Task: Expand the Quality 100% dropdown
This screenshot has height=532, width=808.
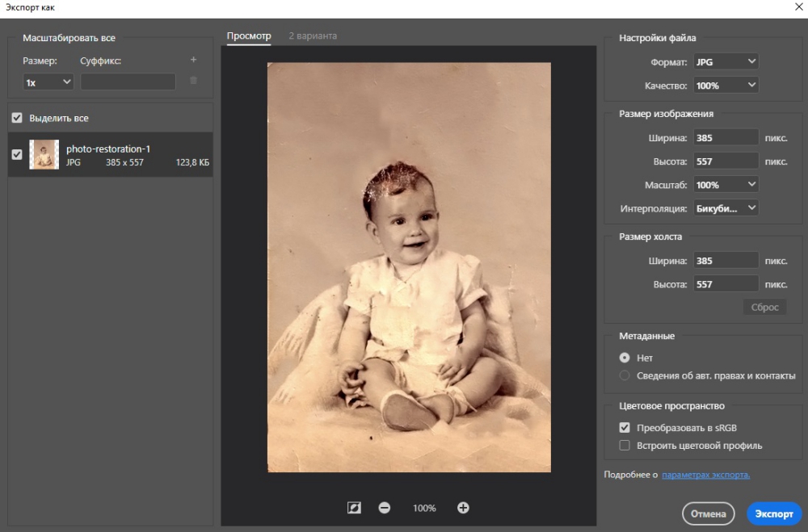Action: [726, 85]
